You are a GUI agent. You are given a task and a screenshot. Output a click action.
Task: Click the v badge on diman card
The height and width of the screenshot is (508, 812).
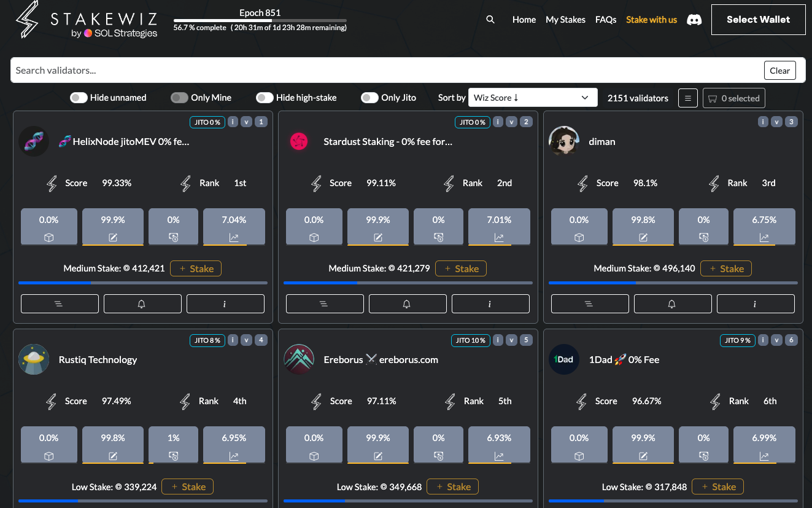point(776,122)
